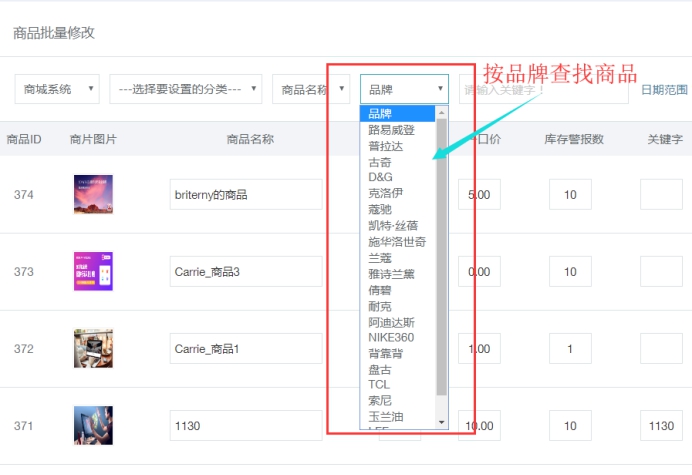Click the 商片图片 column header
This screenshot has width=692, height=475.
(93, 139)
